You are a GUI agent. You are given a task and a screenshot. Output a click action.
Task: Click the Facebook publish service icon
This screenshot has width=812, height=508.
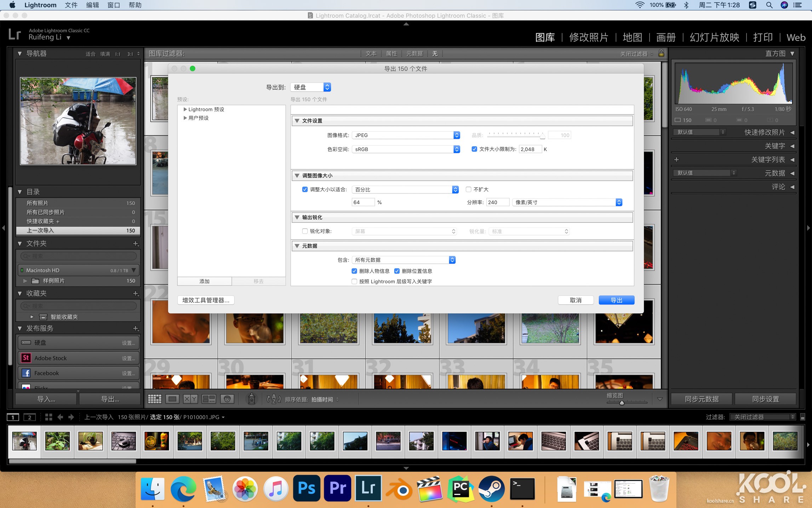26,373
